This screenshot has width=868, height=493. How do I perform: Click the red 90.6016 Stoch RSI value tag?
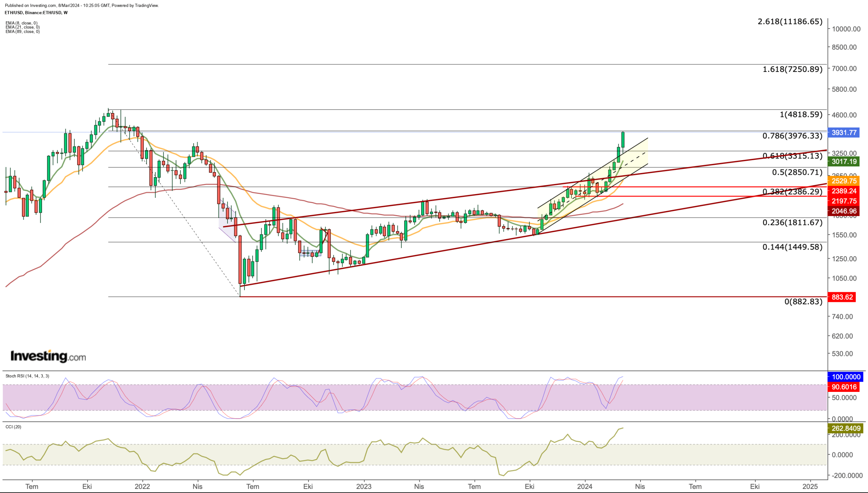[844, 387]
